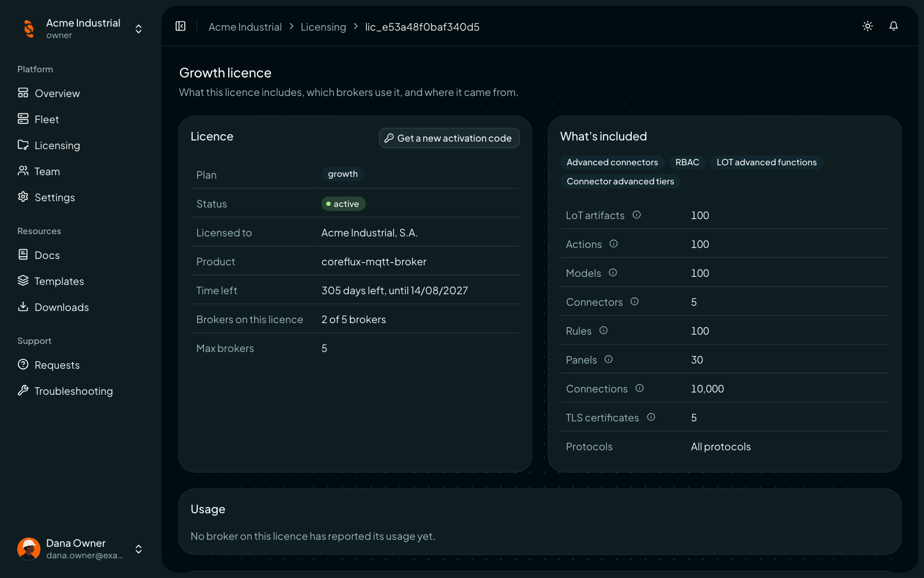Open notifications bell
This screenshot has height=578, width=924.
pos(893,26)
